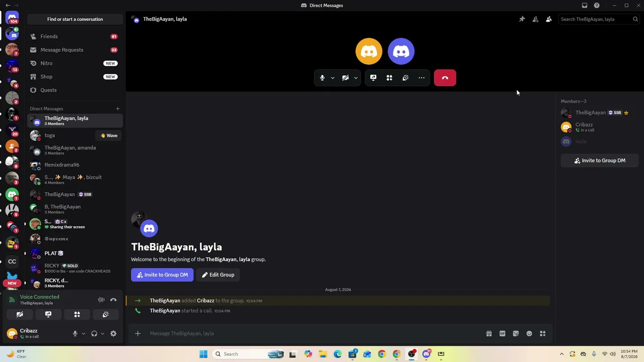Image resolution: width=644 pixels, height=362 pixels.
Task: Turn on camera from the Voice Connected panel
Action: pos(20,314)
